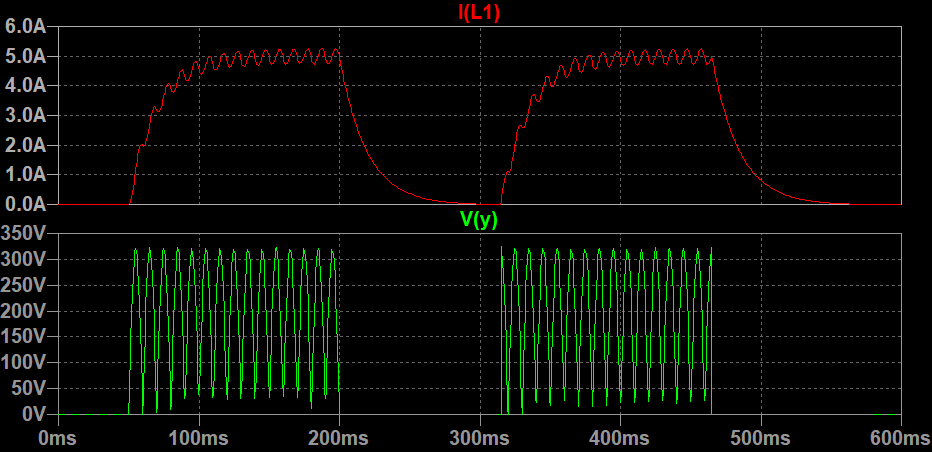This screenshot has height=452, width=932.
Task: Click the 500ms time axis label
Action: [x=761, y=439]
